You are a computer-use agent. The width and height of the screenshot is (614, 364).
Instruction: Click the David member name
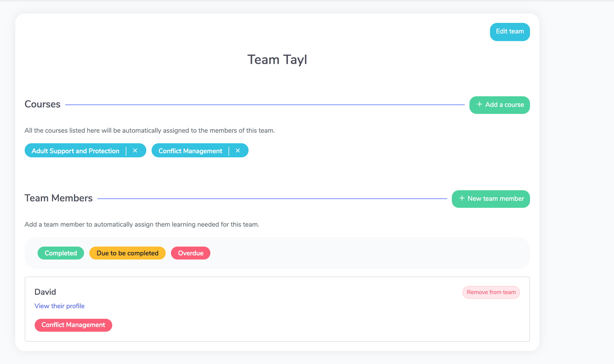pos(45,292)
